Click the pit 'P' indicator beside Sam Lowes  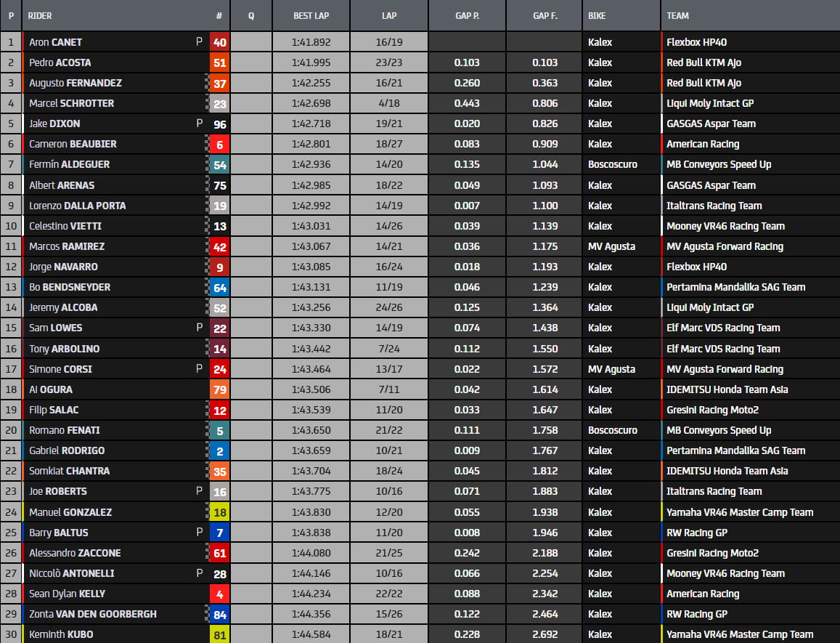coord(199,328)
